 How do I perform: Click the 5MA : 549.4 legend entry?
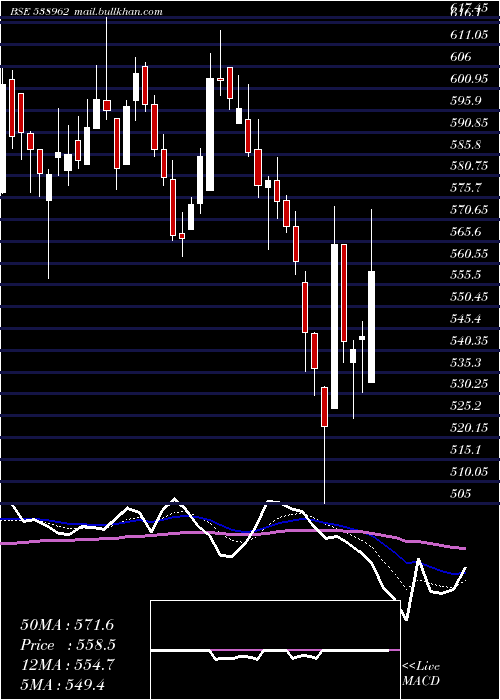point(62,684)
